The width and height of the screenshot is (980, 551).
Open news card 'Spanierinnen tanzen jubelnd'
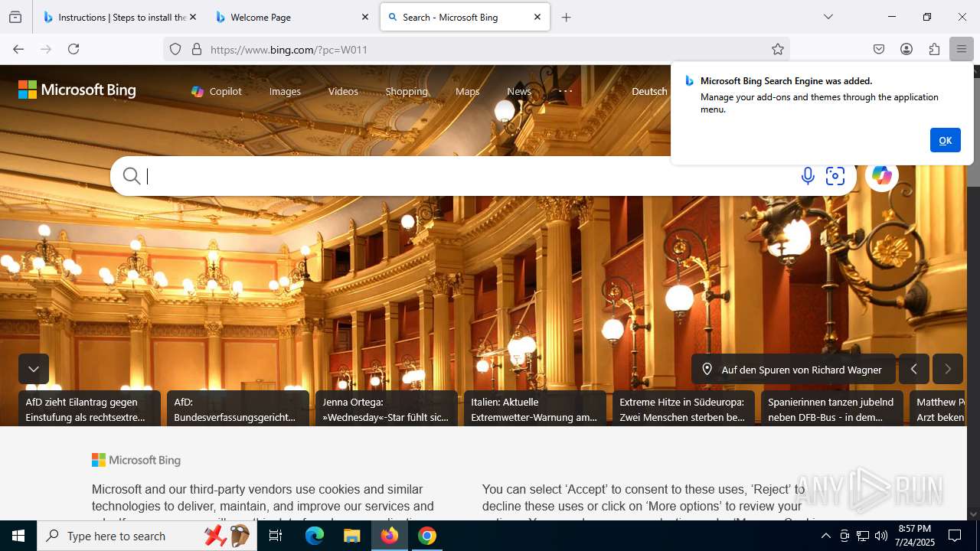(832, 409)
